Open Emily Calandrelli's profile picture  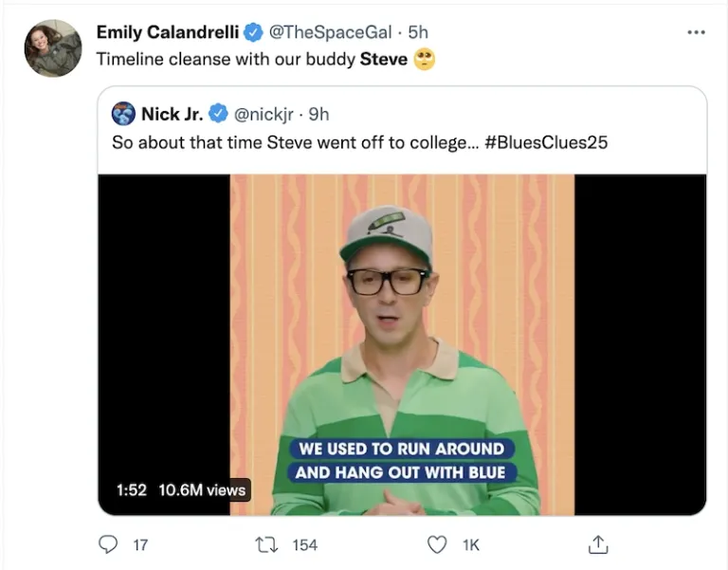tap(53, 47)
